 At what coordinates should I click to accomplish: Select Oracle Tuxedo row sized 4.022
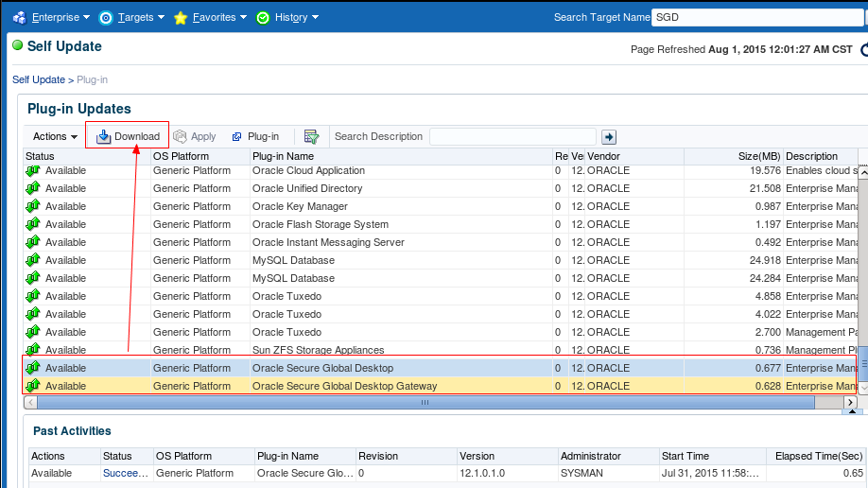pyautogui.click(x=441, y=314)
